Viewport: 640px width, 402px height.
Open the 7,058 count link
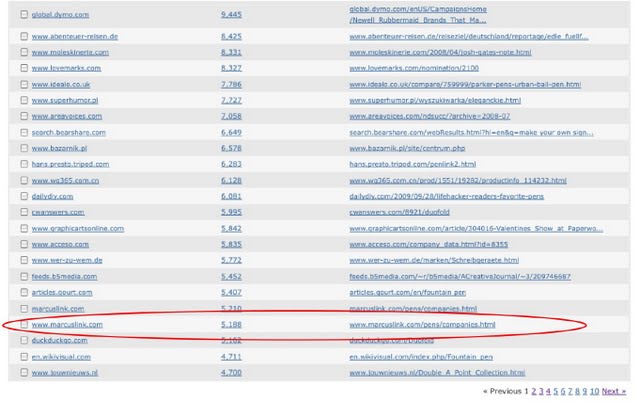pyautogui.click(x=231, y=116)
